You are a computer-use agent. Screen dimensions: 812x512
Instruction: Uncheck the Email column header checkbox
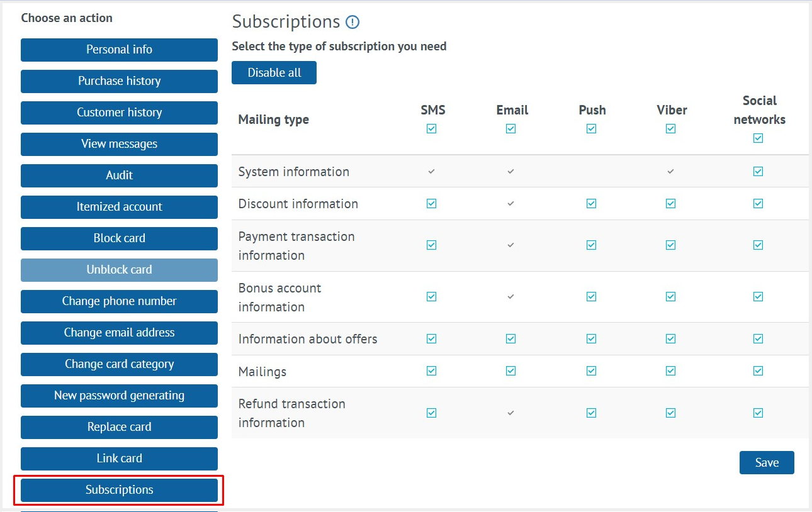[x=510, y=129]
